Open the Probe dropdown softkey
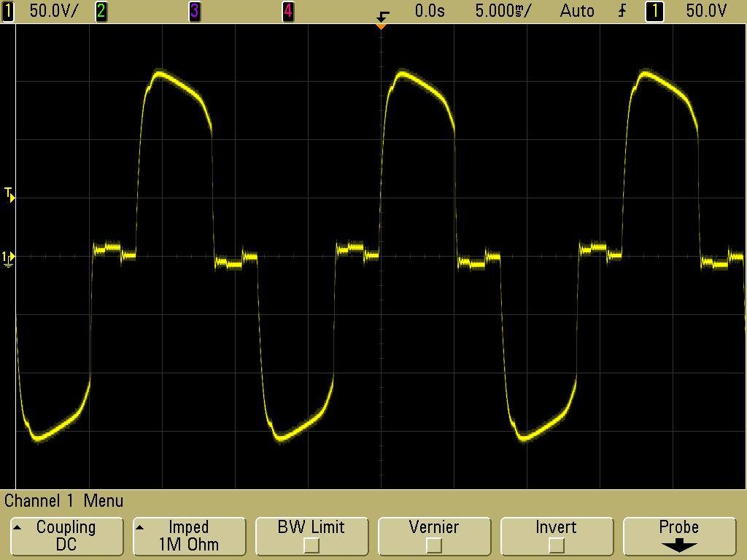The image size is (747, 560). (x=679, y=536)
